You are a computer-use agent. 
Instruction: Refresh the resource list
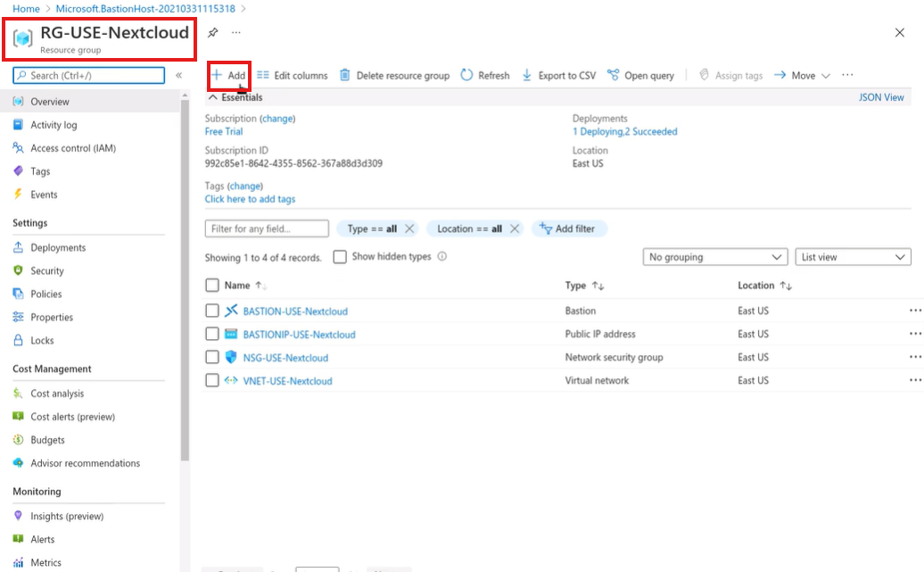pyautogui.click(x=485, y=76)
